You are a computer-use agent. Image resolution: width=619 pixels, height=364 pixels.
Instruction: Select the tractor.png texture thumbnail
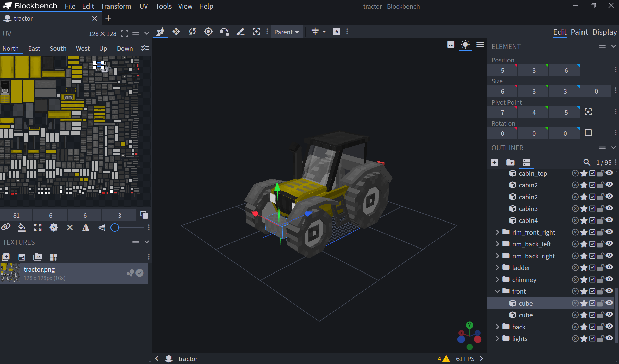pyautogui.click(x=10, y=273)
